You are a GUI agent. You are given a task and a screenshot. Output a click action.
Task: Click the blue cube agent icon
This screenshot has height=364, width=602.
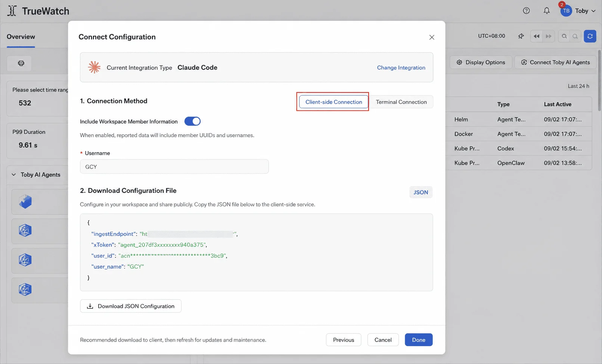(25, 202)
